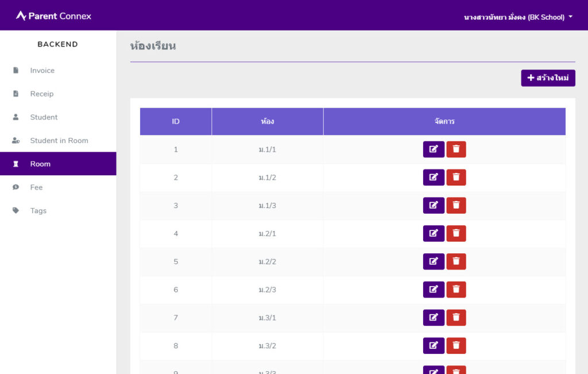
Task: Go to Tags in the sidebar
Action: pos(38,211)
